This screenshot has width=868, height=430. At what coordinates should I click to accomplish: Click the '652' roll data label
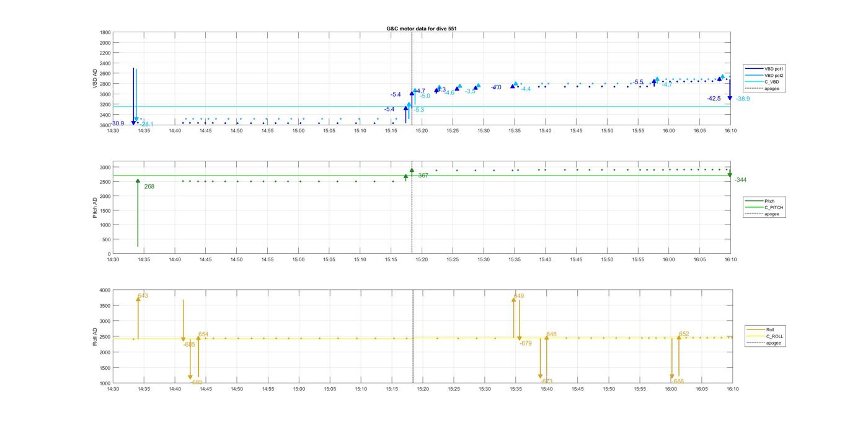pos(684,334)
